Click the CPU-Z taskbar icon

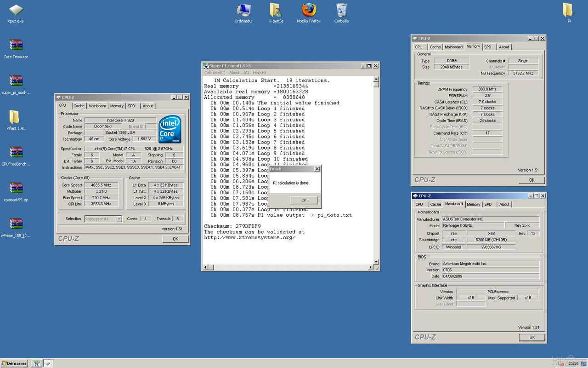[x=47, y=363]
